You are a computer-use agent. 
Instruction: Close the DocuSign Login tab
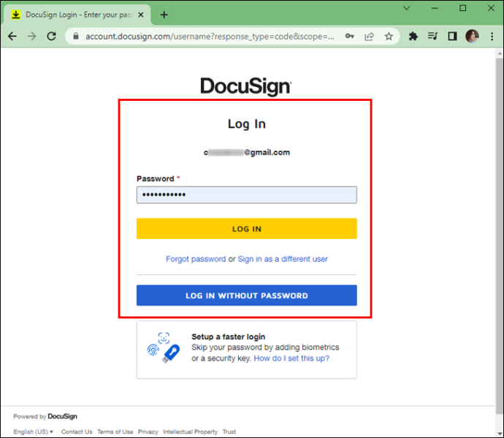(141, 15)
